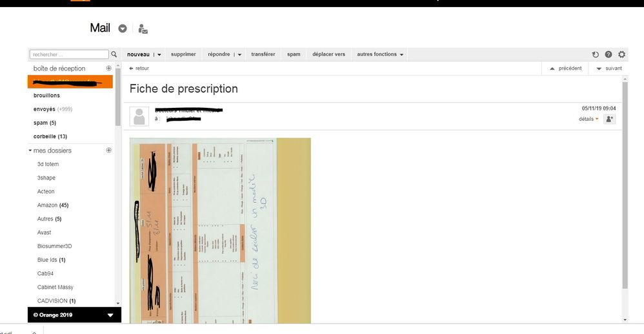Add folder with plus icon by mes dossiers
This screenshot has height=334, width=644.
pyautogui.click(x=108, y=151)
